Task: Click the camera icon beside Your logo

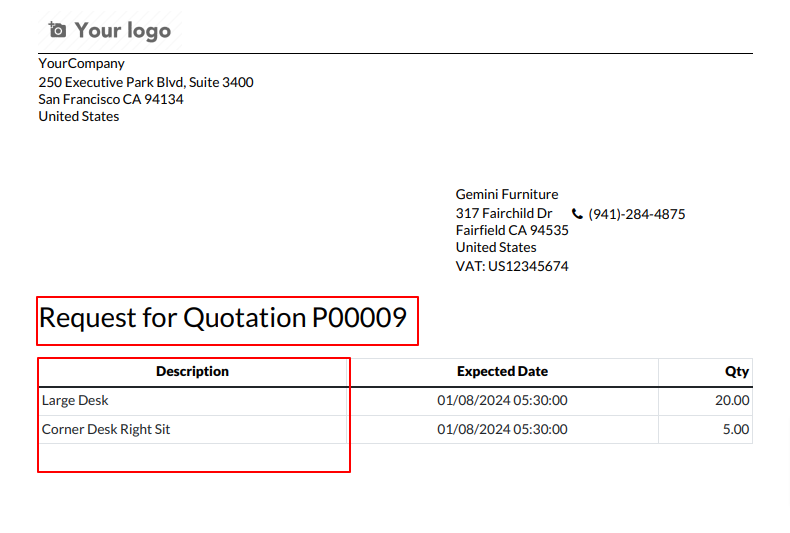Action: pos(57,30)
